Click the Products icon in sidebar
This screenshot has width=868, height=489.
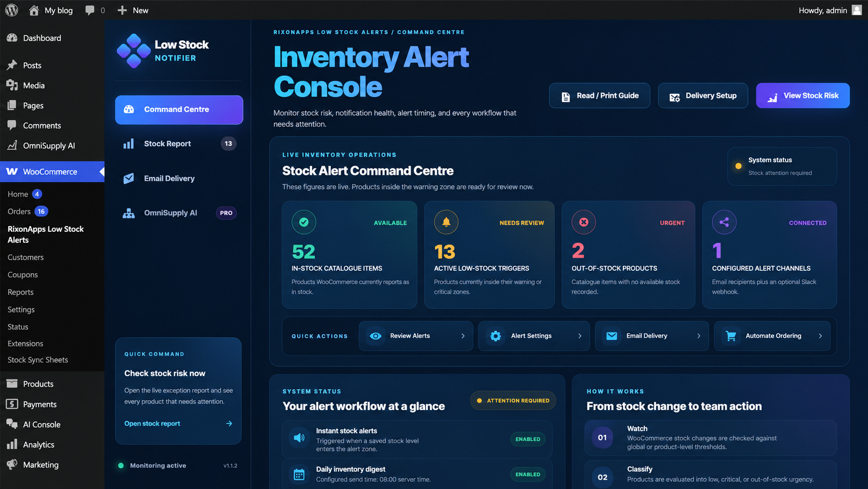coord(12,384)
